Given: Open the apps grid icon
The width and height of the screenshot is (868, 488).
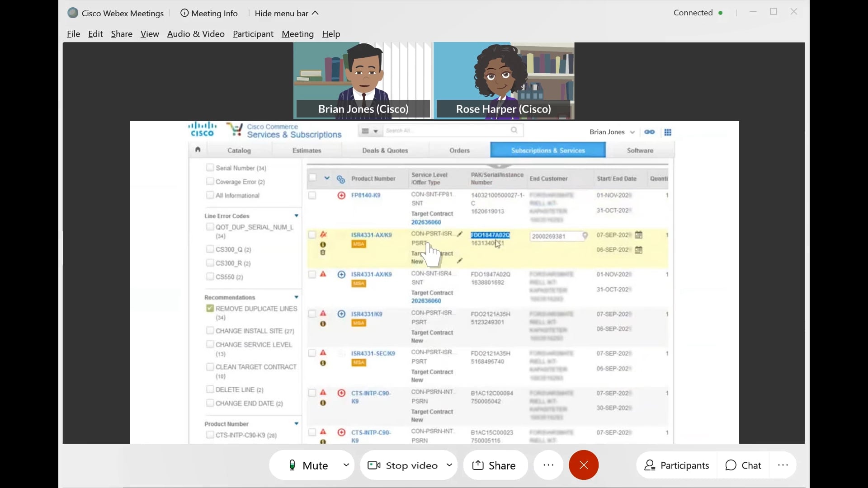Looking at the screenshot, I should 668,132.
